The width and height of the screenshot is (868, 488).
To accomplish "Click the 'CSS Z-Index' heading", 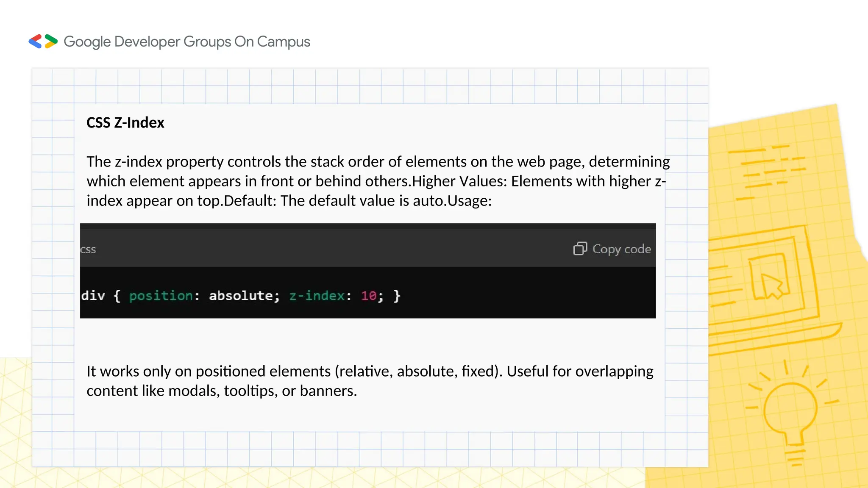I will (x=125, y=123).
